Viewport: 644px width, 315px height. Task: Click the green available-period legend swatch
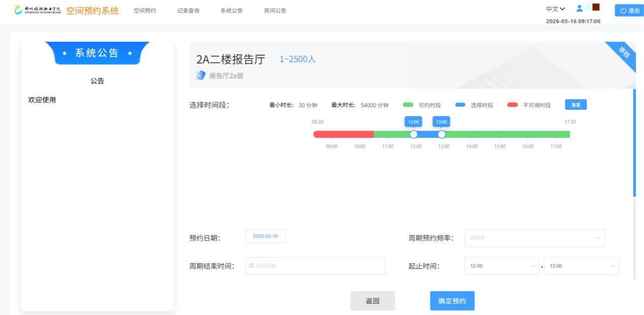point(407,105)
